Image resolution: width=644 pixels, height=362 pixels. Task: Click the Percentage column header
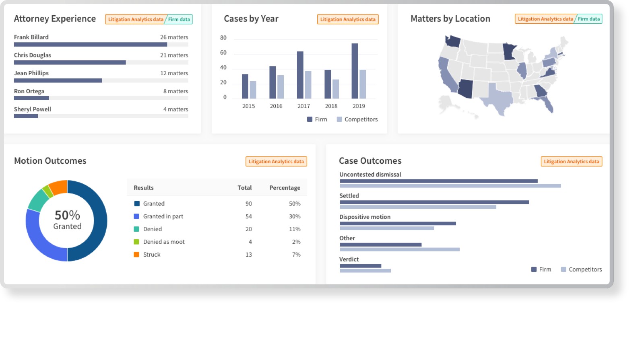click(x=285, y=188)
